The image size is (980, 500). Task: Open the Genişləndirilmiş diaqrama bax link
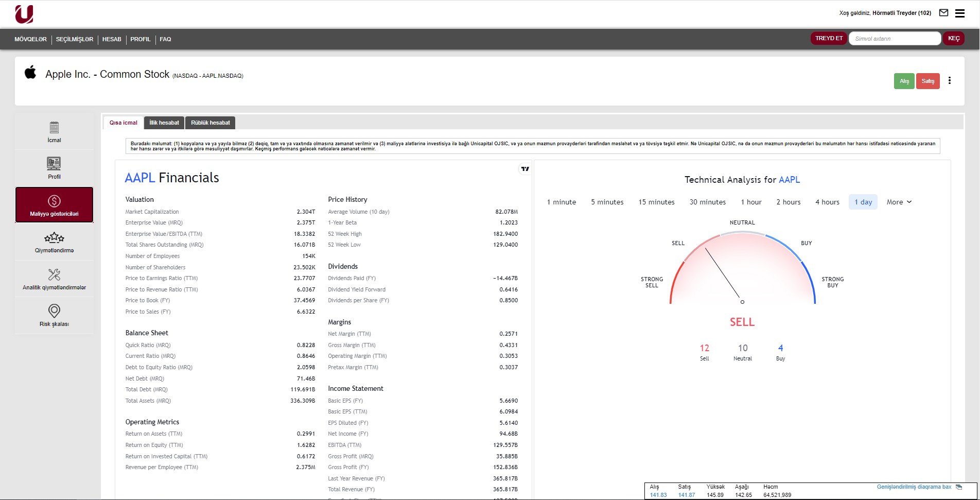pyautogui.click(x=914, y=487)
